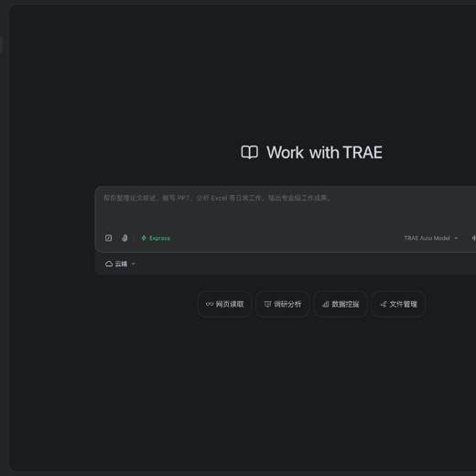Click the voice waveform icon at right edge
Viewport: 476px width, 476px height.
coord(473,238)
